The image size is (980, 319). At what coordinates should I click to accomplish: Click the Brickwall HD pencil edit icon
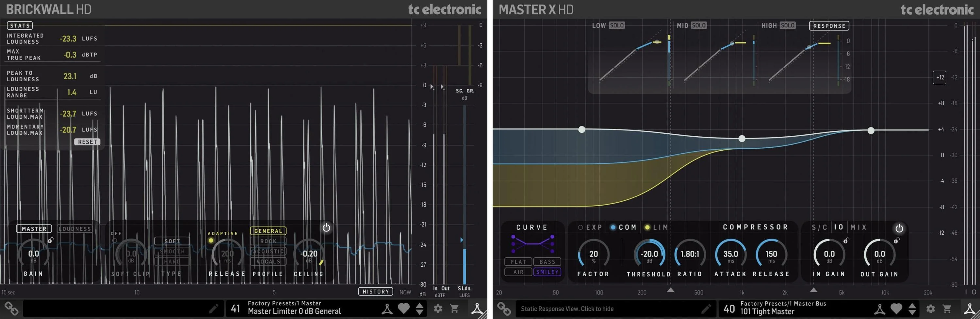213,308
